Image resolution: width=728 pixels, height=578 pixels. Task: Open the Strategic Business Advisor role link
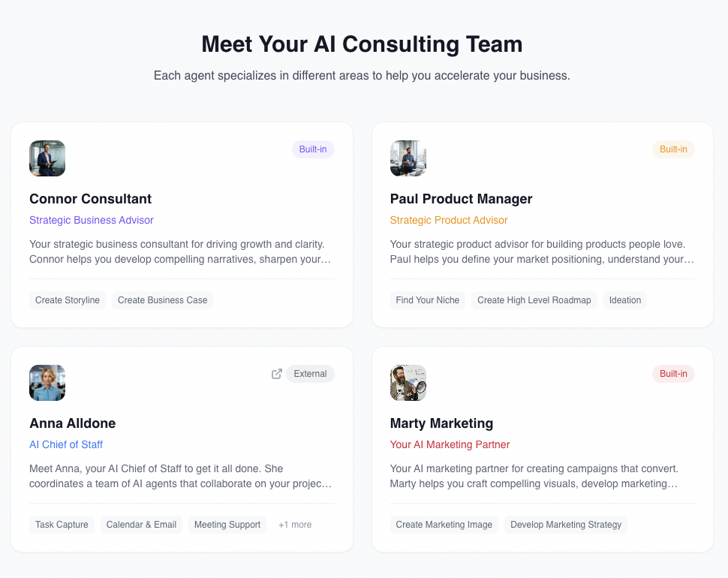91,220
